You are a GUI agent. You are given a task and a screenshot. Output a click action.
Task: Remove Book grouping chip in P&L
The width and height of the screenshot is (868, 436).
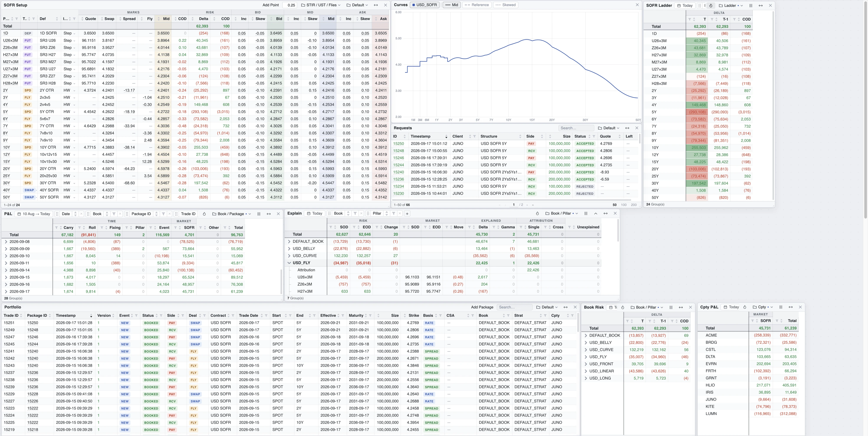click(x=120, y=214)
